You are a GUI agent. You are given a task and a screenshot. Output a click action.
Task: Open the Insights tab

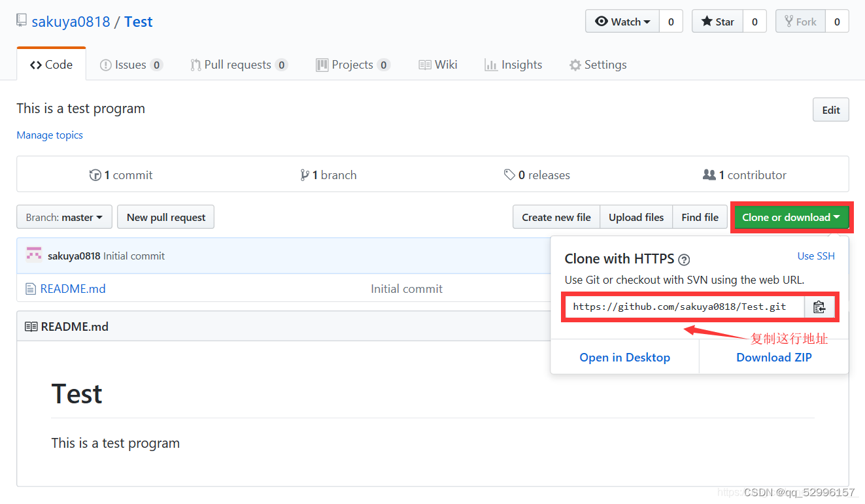tap(513, 65)
